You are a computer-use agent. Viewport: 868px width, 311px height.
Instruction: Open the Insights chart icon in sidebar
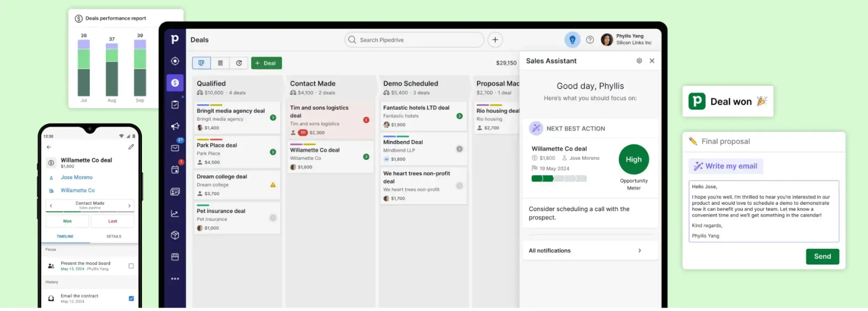click(175, 213)
